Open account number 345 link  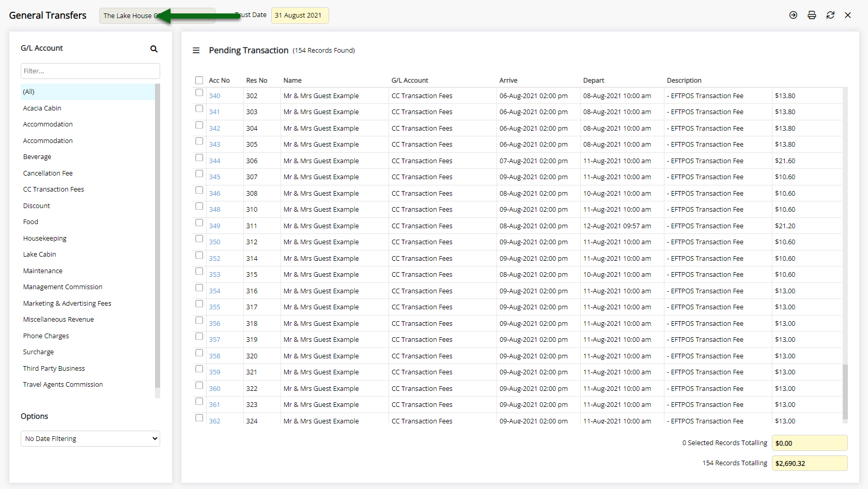[214, 177]
